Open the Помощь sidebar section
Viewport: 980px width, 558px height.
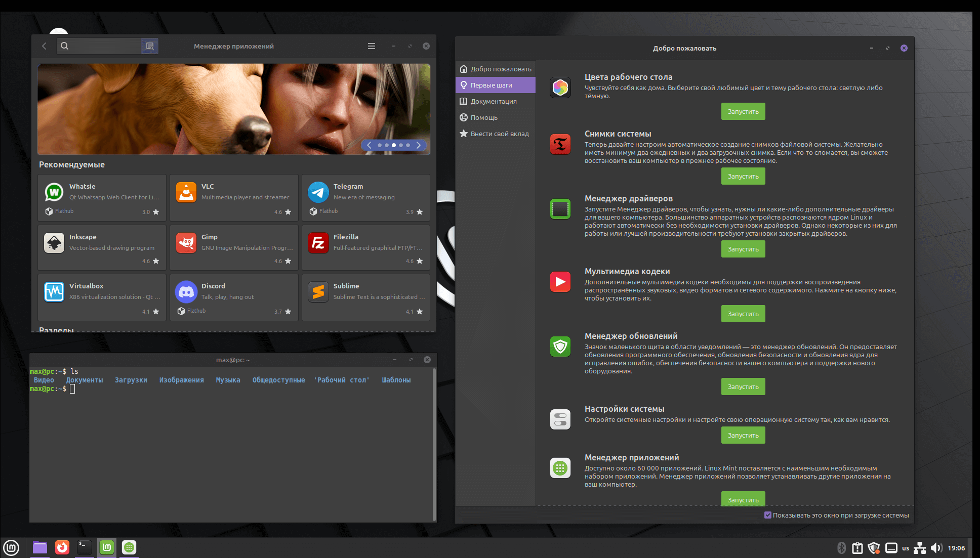point(484,117)
